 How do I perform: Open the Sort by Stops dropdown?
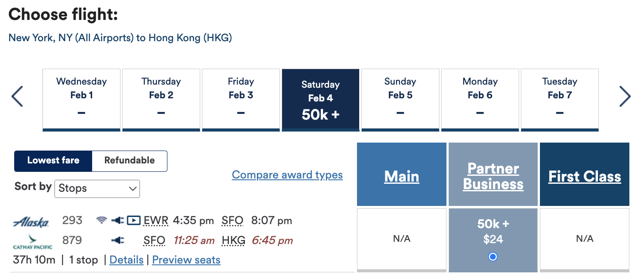(x=97, y=189)
